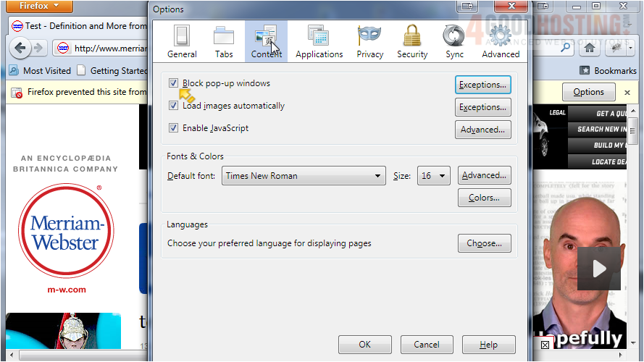The image size is (644, 362).
Task: Play the video on the webpage
Action: (598, 269)
